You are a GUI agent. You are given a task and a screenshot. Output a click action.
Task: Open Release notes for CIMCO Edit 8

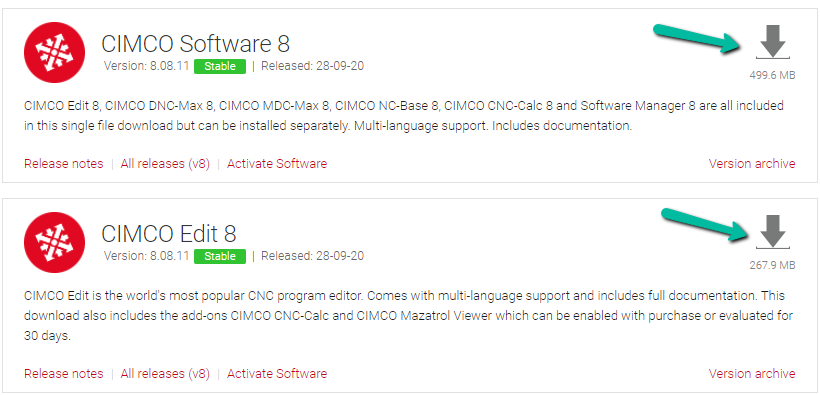64,374
